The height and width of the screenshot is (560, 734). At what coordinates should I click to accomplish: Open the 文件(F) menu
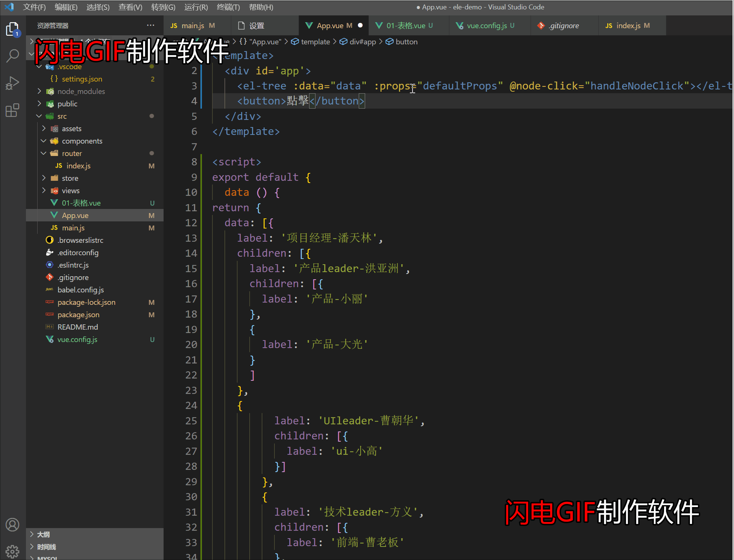tap(34, 7)
